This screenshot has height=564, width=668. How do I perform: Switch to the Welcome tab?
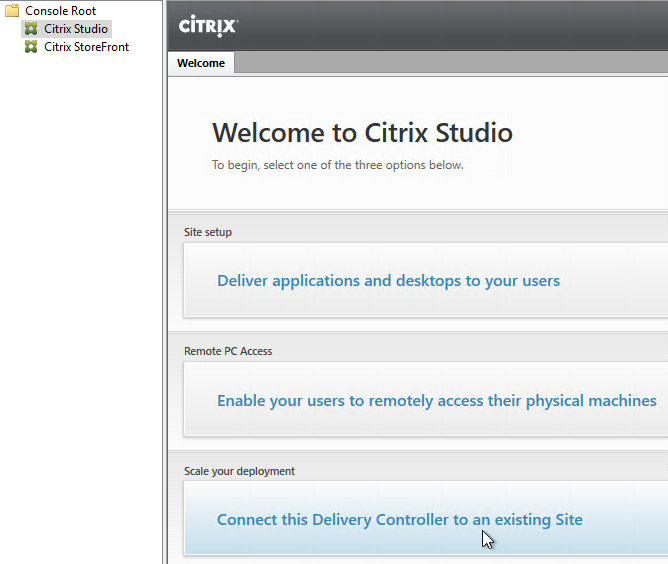click(201, 63)
